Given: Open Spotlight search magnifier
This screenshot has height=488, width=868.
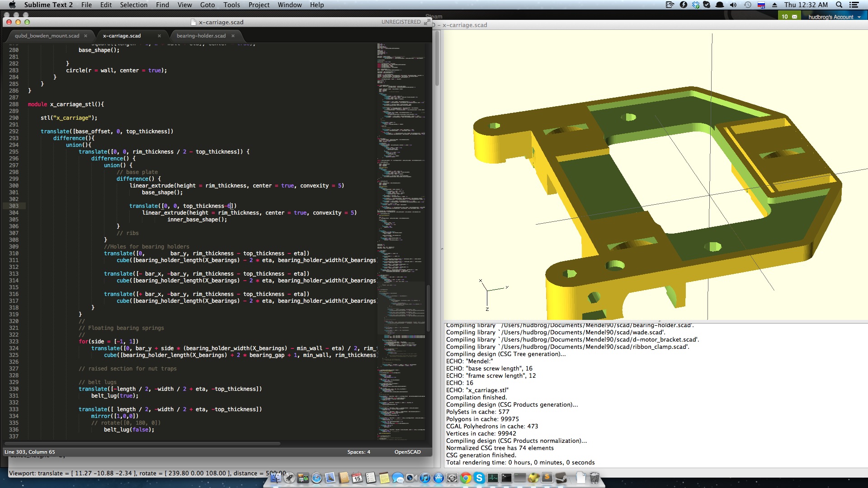Looking at the screenshot, I should 839,5.
